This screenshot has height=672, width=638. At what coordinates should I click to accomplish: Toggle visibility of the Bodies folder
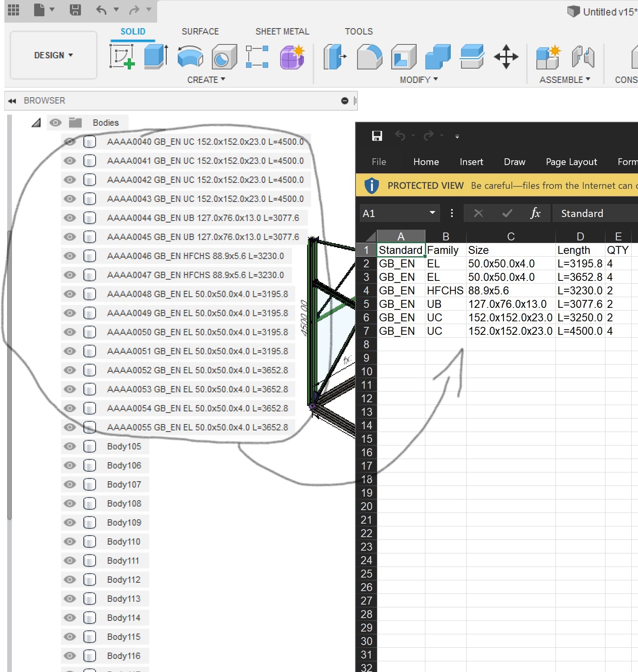56,123
